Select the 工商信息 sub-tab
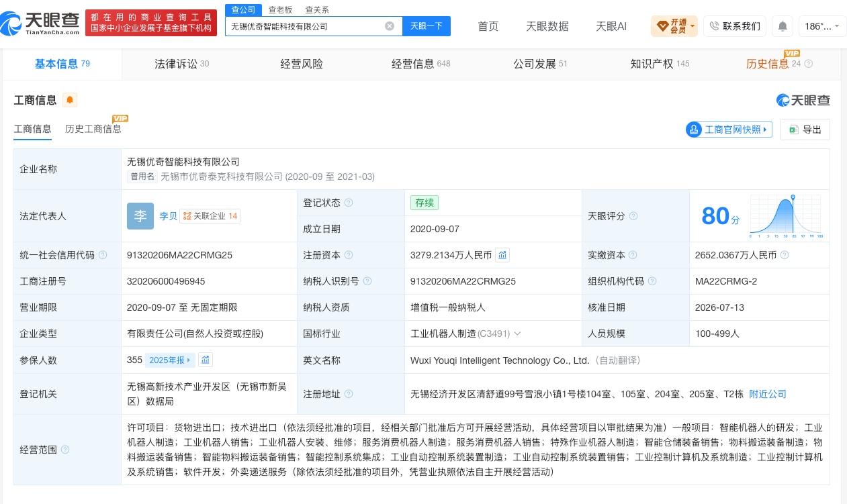Viewport: 847px width, 504px height. point(33,129)
